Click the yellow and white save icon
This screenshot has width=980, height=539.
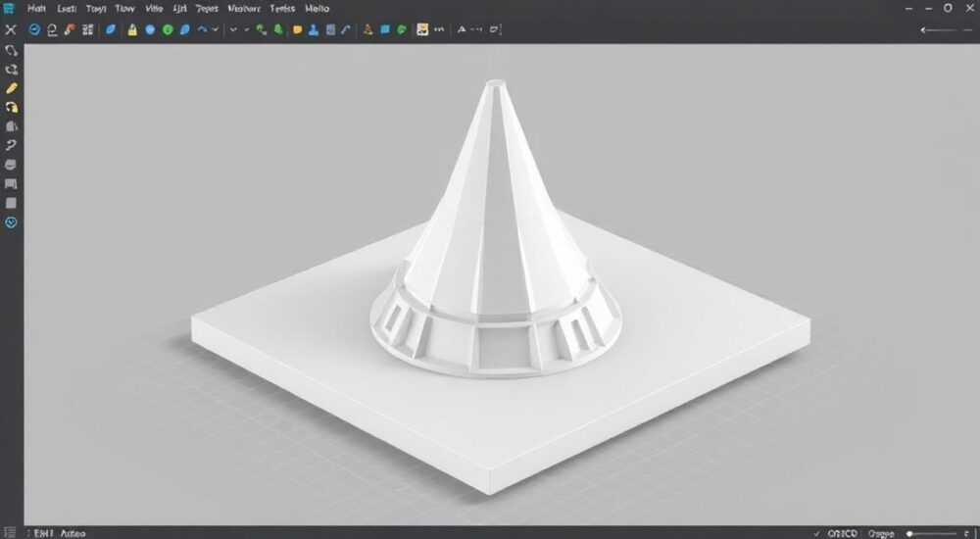[x=422, y=29]
